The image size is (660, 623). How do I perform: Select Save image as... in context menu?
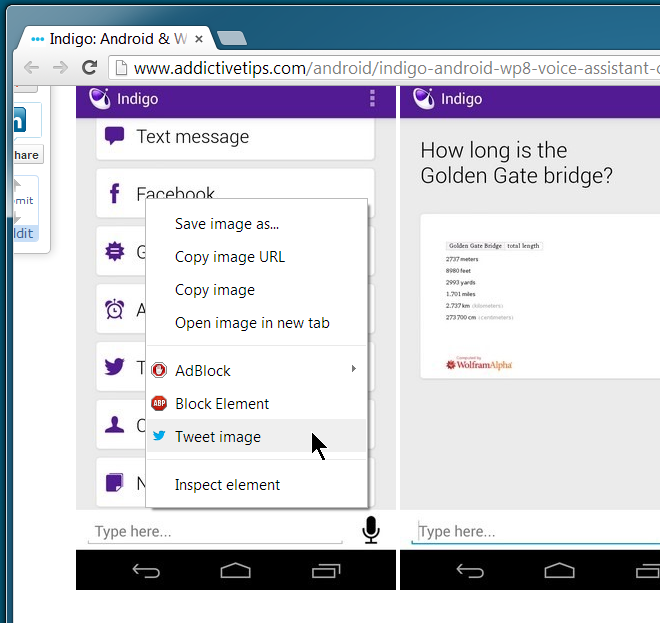[x=257, y=224]
